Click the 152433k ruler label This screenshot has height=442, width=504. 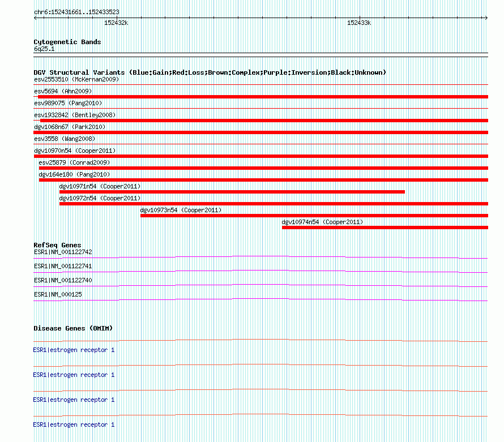pos(359,23)
